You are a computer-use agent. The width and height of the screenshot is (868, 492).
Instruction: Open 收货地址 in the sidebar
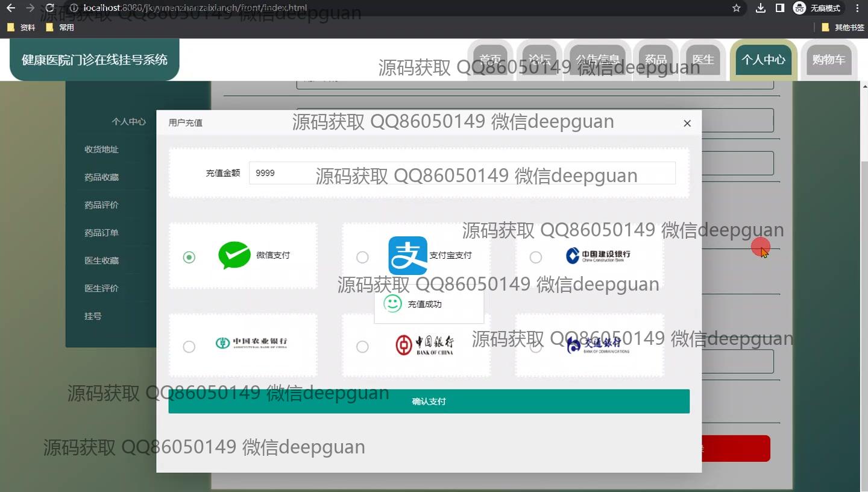[x=102, y=150]
